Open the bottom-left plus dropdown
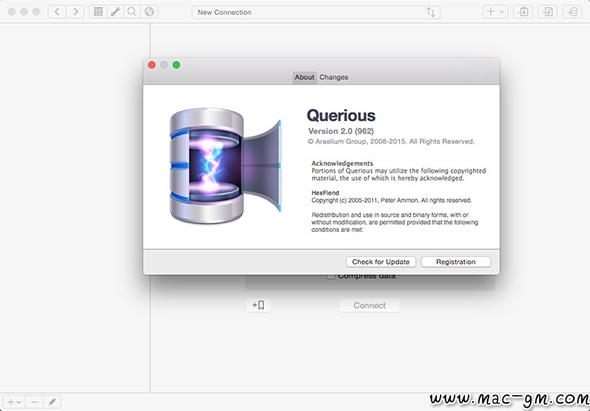Image resolution: width=590 pixels, height=411 pixels. 14,402
